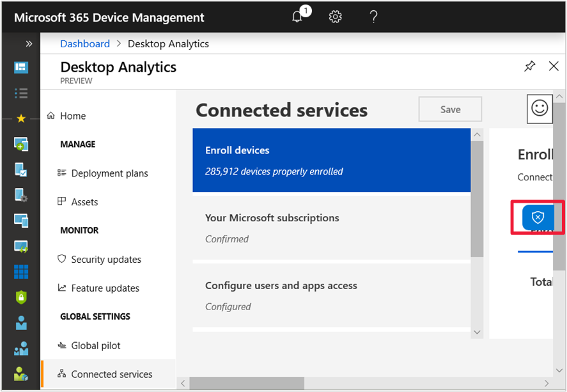Click the Deployment plans list icon
The height and width of the screenshot is (392, 567).
click(x=62, y=173)
